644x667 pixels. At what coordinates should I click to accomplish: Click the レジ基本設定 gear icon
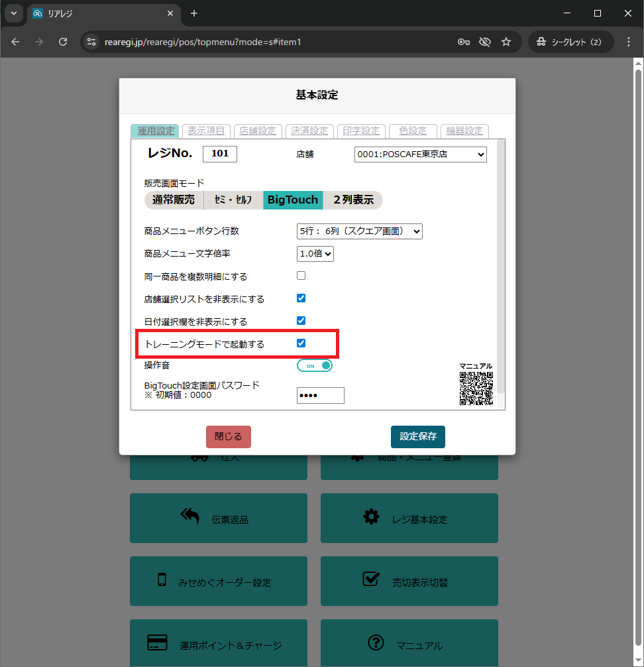371,516
